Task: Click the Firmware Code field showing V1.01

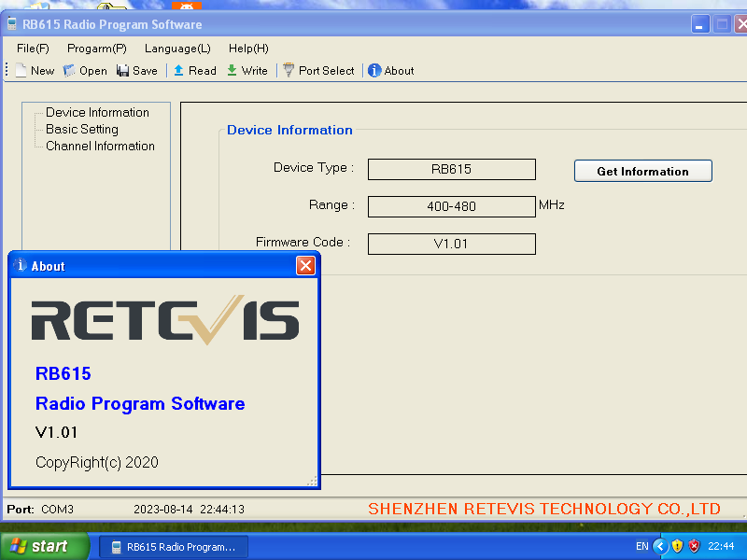Action: coord(451,244)
